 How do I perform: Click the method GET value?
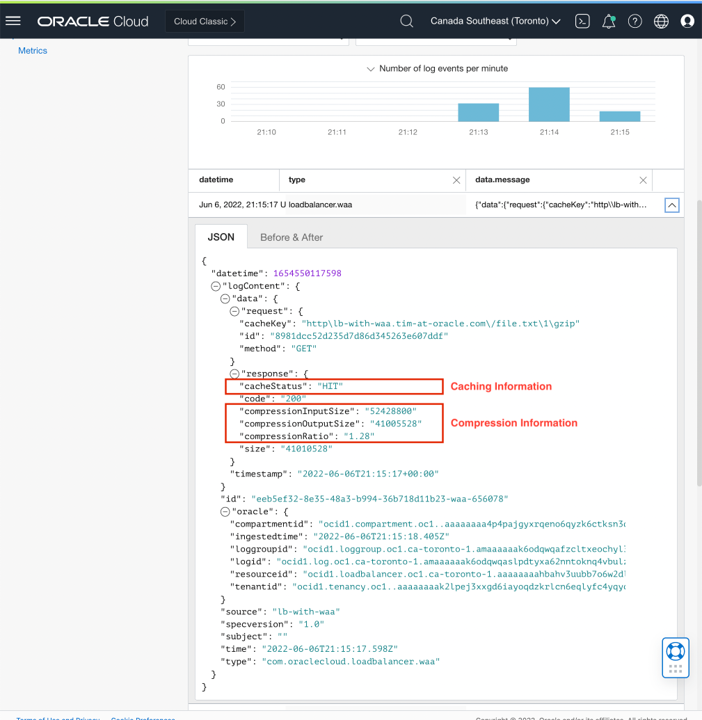pos(304,349)
